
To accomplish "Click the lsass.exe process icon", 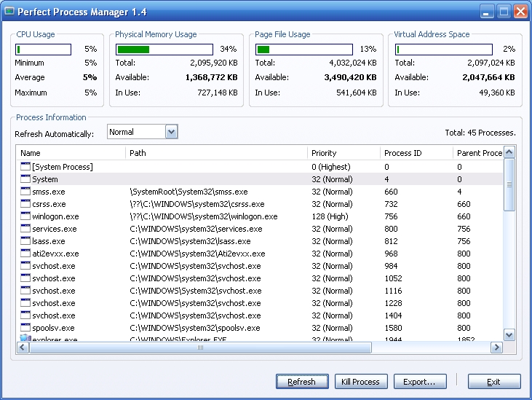I will point(25,240).
